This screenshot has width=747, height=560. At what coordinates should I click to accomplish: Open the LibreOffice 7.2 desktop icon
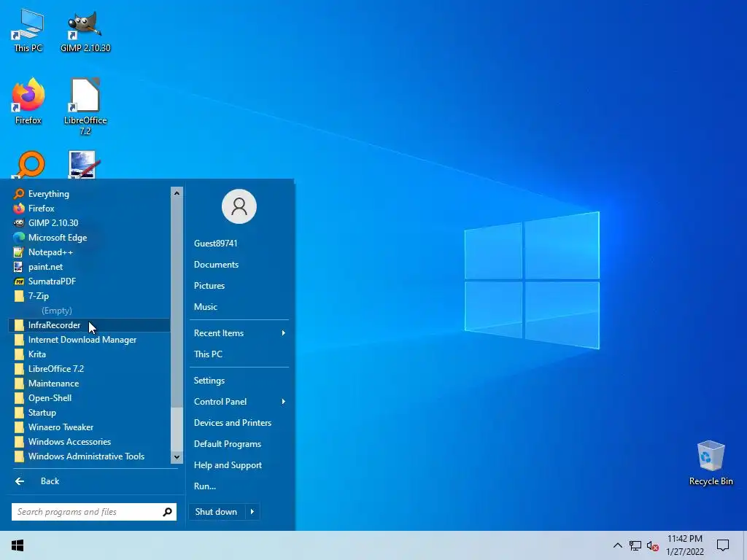click(85, 106)
